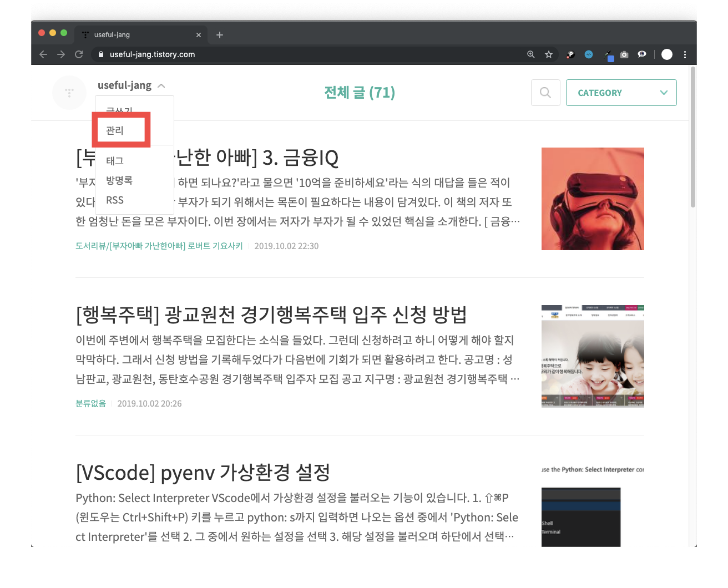This screenshot has height=588, width=728.
Task: Click the timestamp 2019.10.02 20:26
Action: (149, 403)
